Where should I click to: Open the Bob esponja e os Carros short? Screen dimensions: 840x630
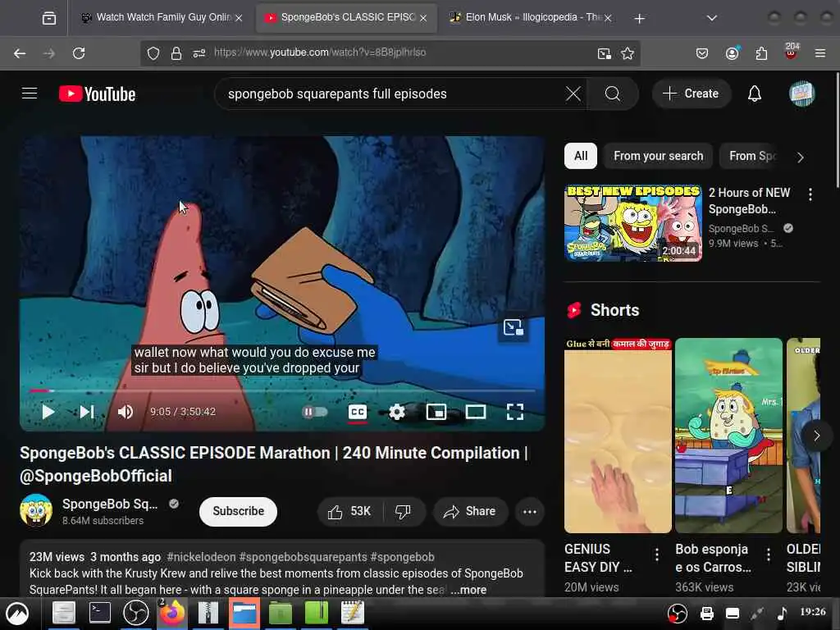728,435
